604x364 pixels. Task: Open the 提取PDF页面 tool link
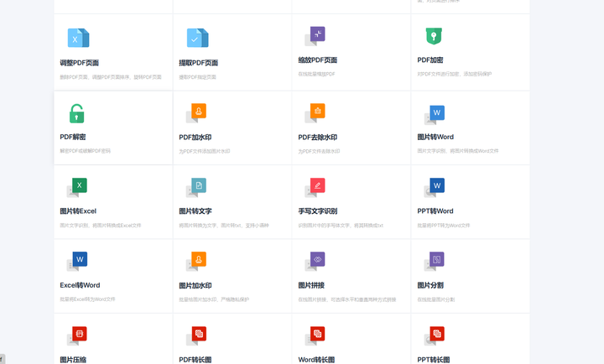[x=198, y=63]
